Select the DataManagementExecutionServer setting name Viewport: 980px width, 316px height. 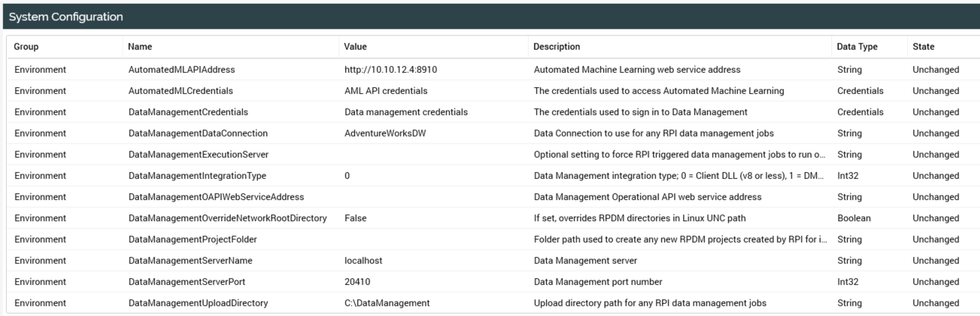click(x=199, y=155)
